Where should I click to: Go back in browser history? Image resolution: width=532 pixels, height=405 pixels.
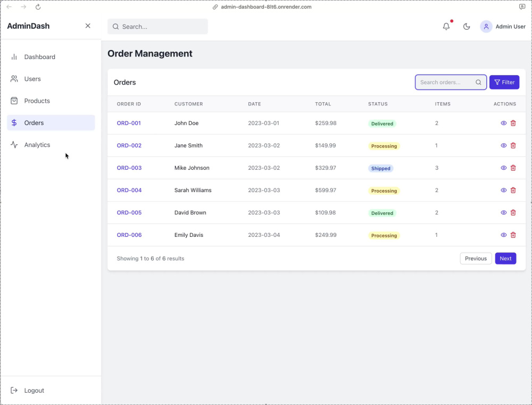point(9,7)
